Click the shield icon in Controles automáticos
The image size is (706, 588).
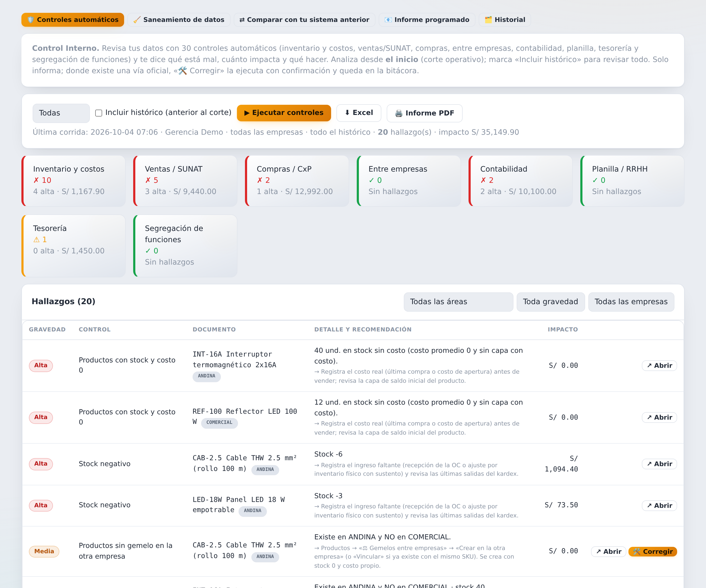point(30,20)
